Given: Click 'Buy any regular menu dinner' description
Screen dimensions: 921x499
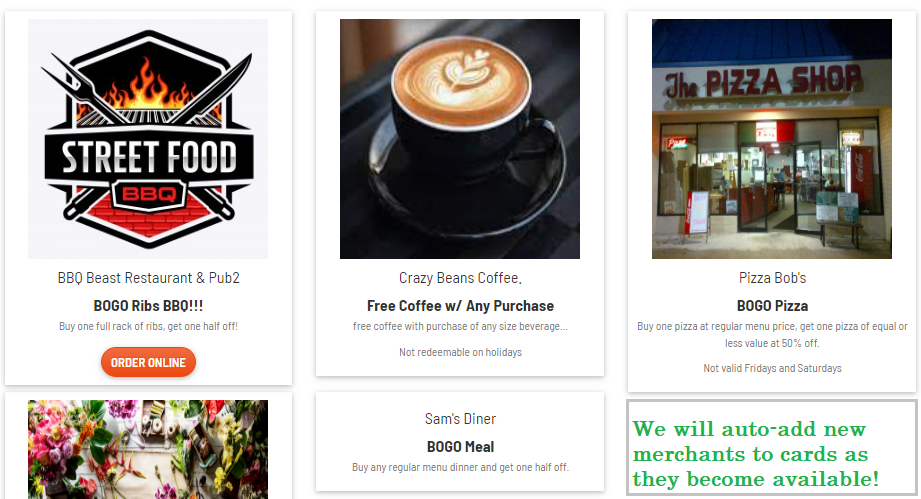Looking at the screenshot, I should (x=460, y=467).
